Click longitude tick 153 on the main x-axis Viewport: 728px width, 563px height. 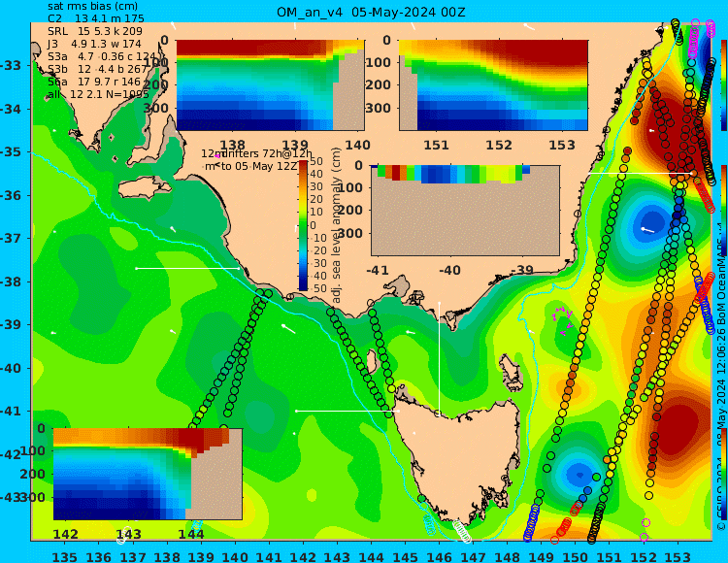coord(677,556)
